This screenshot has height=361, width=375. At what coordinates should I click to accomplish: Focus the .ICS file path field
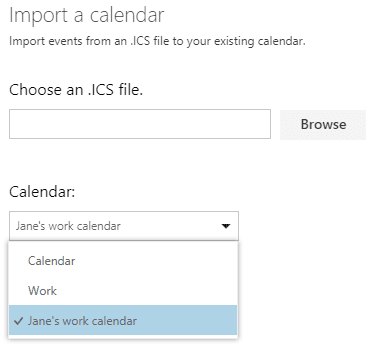[140, 124]
